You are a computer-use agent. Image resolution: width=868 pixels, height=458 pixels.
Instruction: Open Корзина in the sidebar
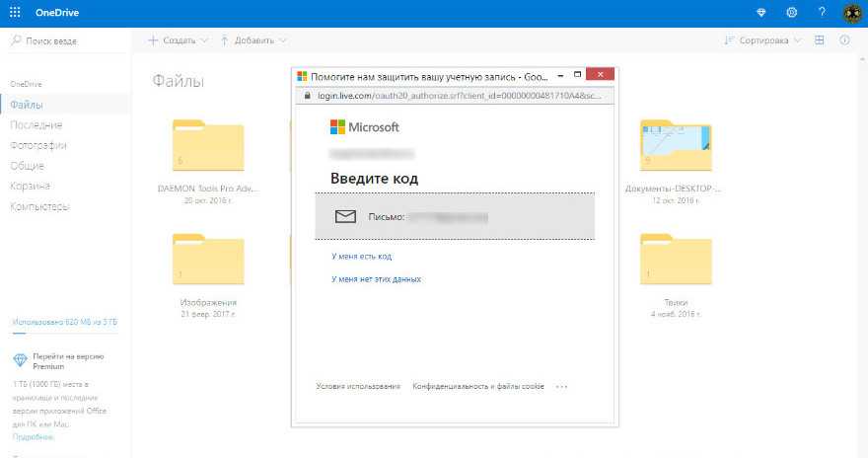coord(31,186)
